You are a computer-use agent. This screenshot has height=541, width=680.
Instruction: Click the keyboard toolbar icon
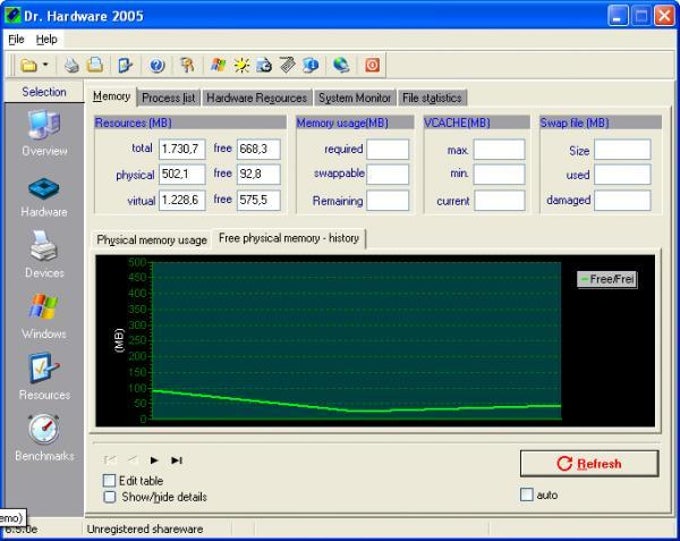click(287, 66)
